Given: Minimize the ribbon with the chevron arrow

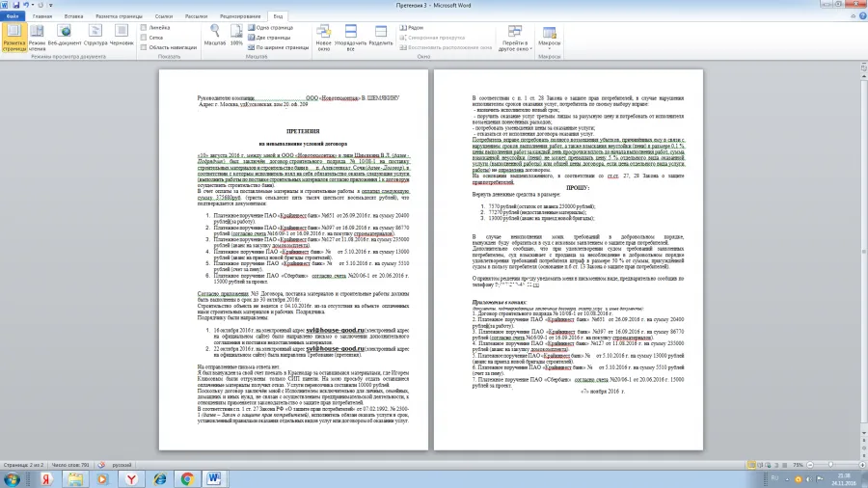Looking at the screenshot, I should 854,16.
